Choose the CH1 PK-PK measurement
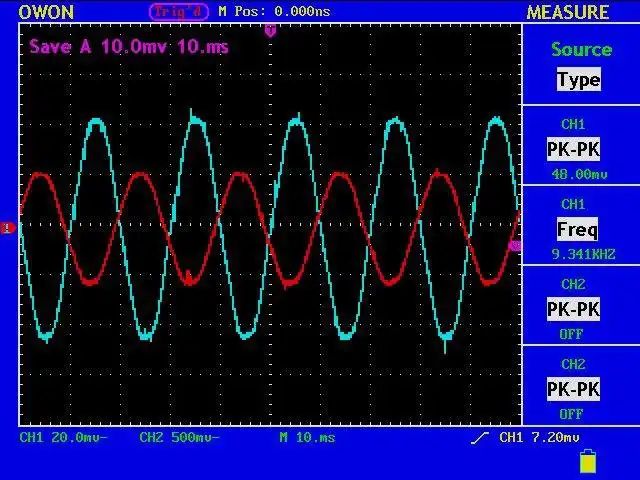 (573, 149)
